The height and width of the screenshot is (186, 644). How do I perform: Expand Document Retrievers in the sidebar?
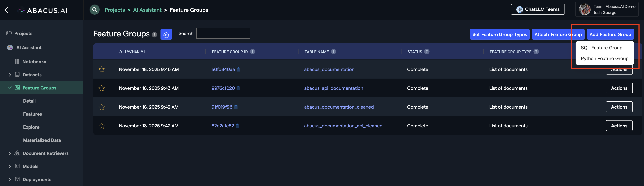(x=10, y=153)
